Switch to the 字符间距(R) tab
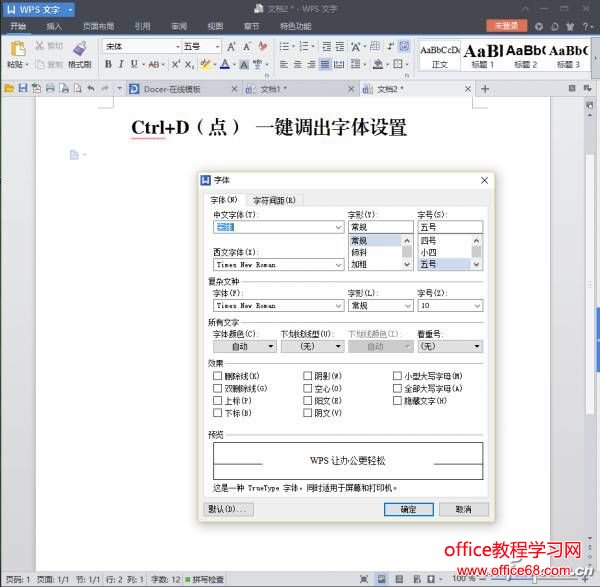Viewport: 600px width, 587px height. [x=274, y=200]
